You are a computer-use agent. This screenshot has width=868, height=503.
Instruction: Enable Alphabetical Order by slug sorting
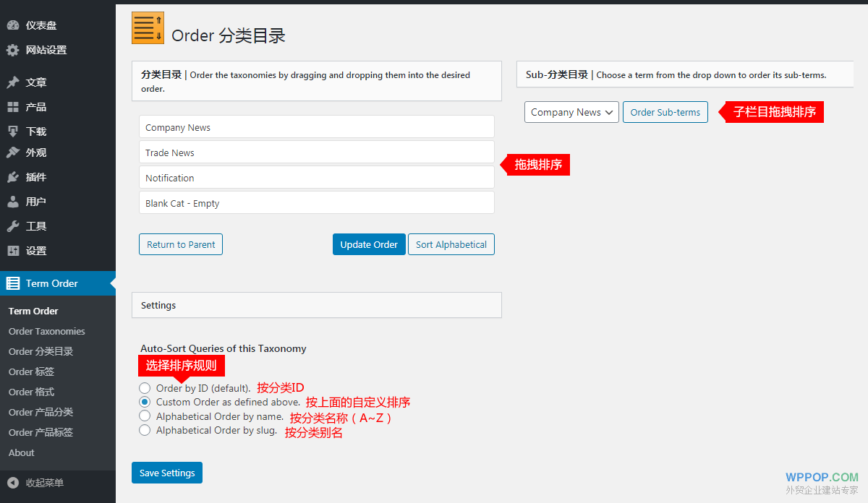(x=145, y=430)
